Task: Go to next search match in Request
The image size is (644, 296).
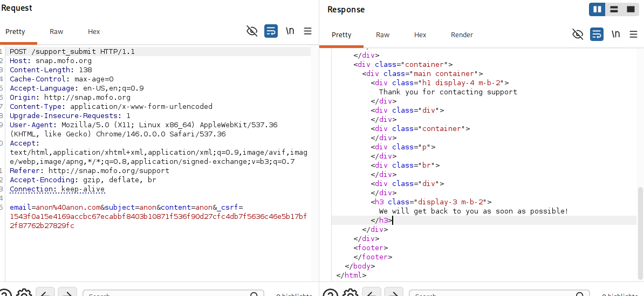Action: [67, 293]
